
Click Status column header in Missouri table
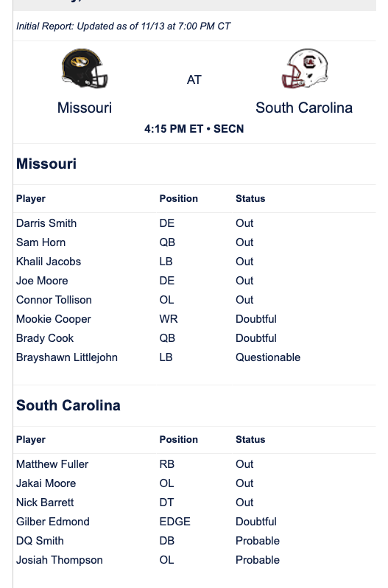point(250,198)
